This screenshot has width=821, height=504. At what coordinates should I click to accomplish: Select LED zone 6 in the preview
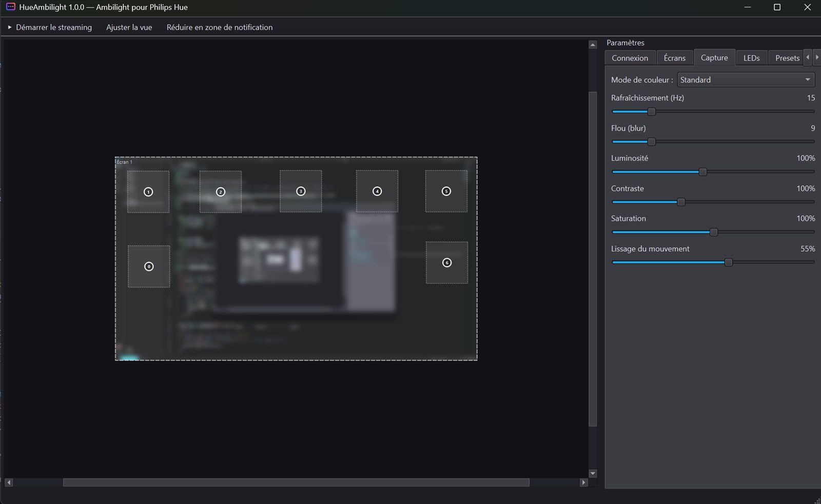coord(447,263)
